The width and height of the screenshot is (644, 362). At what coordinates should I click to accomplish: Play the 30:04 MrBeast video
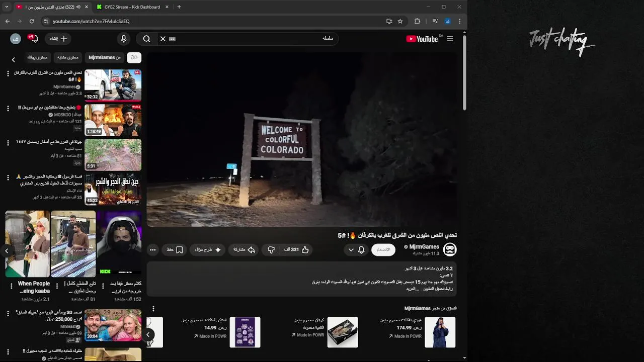point(113,325)
